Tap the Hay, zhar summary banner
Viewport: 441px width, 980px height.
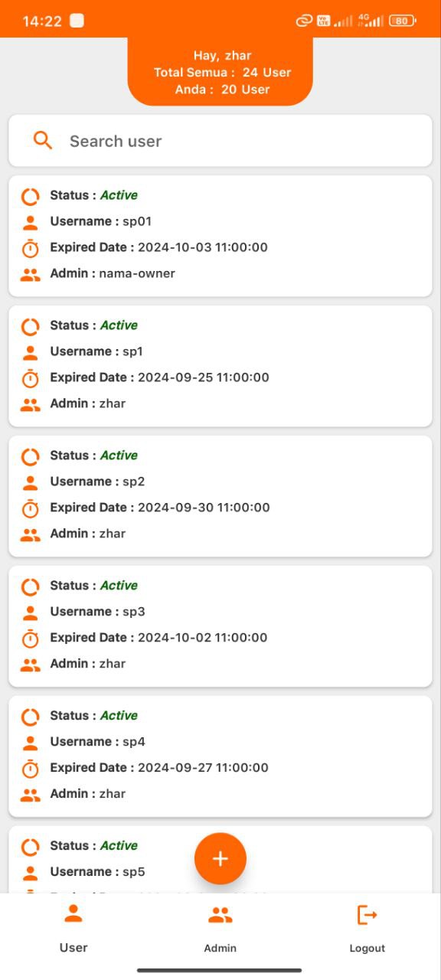coord(220,72)
